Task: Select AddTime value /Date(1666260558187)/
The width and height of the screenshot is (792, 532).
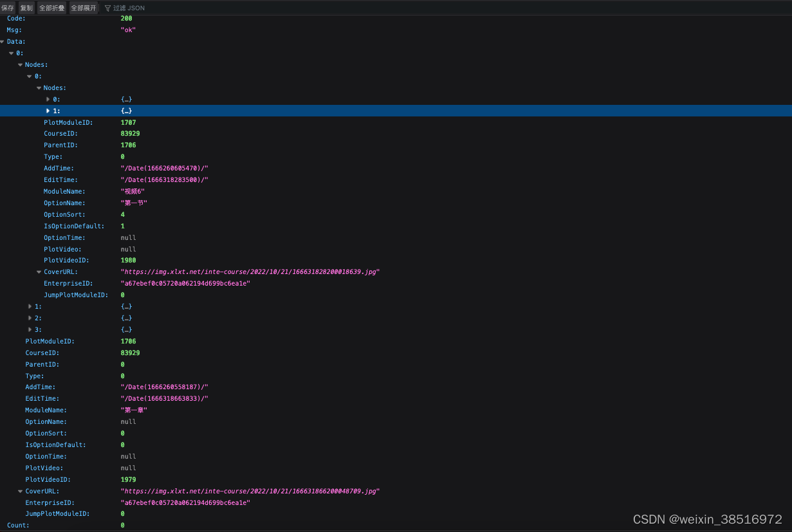Action: [164, 387]
